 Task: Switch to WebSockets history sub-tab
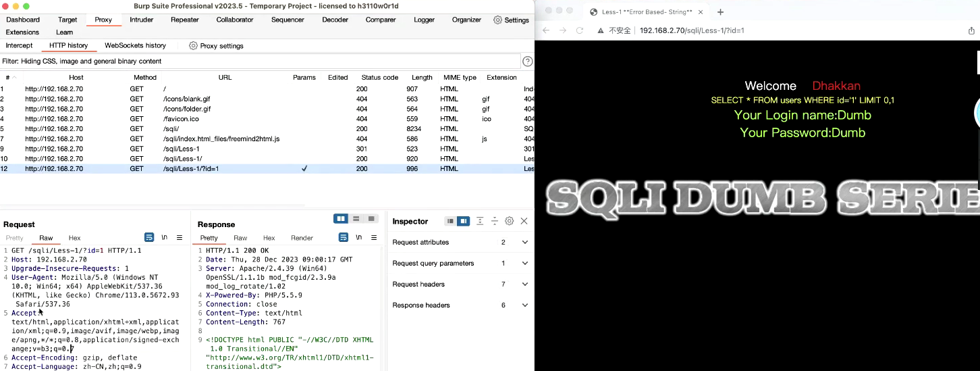point(135,45)
